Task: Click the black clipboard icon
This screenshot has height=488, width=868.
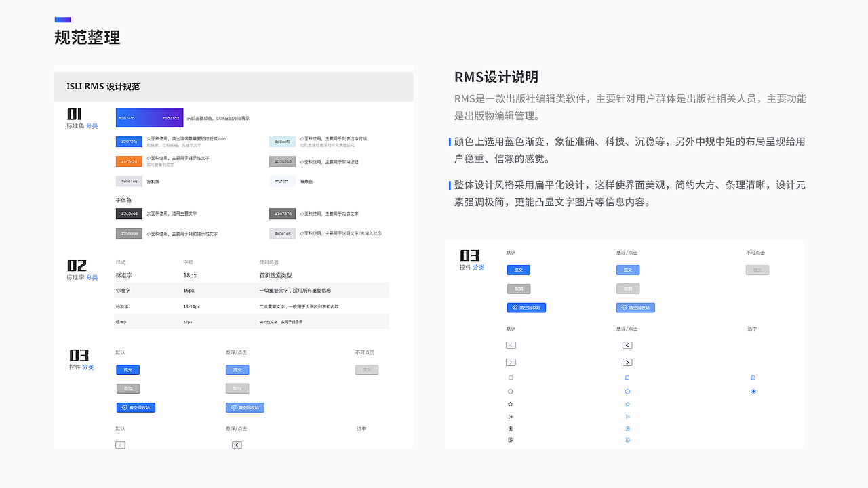Action: point(511,428)
